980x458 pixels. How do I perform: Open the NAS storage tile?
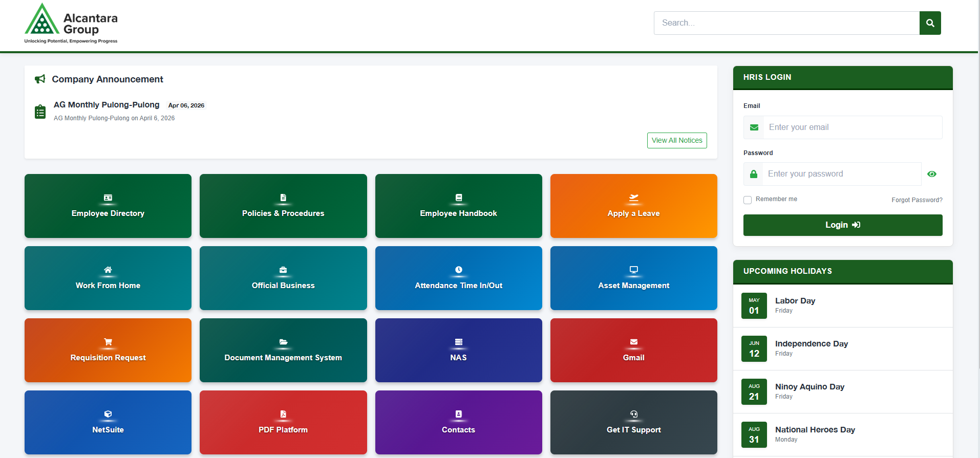pyautogui.click(x=458, y=351)
